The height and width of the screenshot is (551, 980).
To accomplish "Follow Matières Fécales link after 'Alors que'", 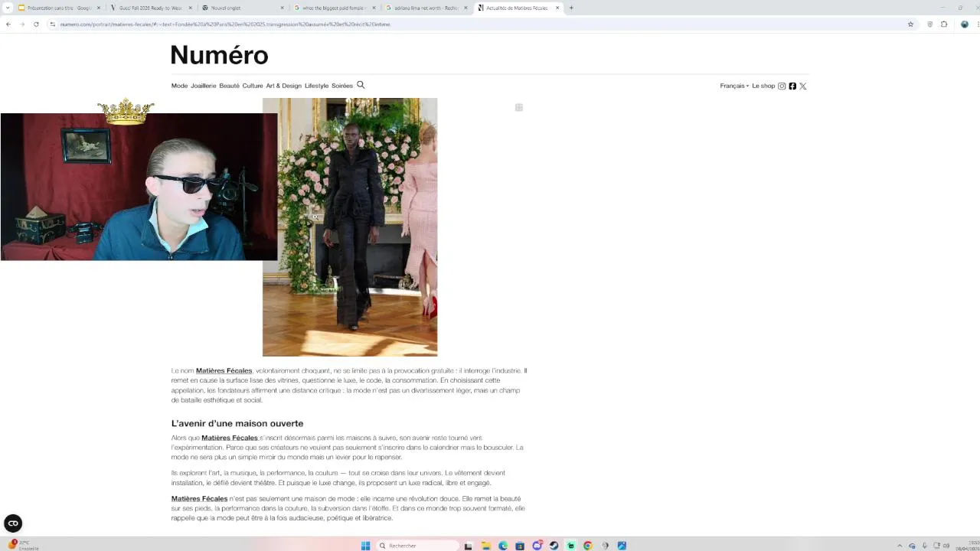I will 230,438.
